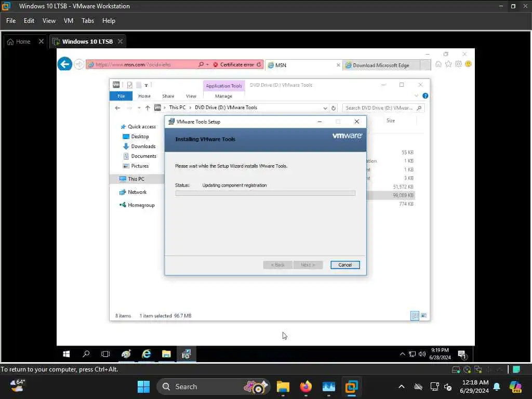Open Downloads in the navigation pane
This screenshot has height=399, width=532.
point(139,146)
